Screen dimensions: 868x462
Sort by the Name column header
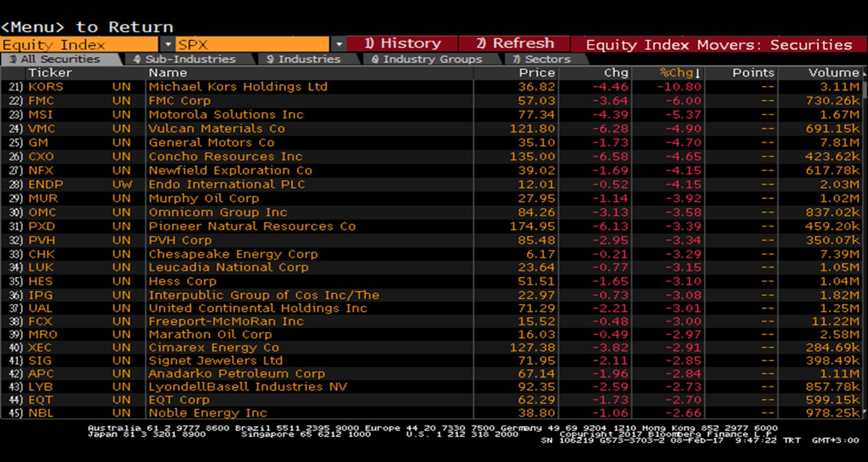pyautogui.click(x=168, y=73)
